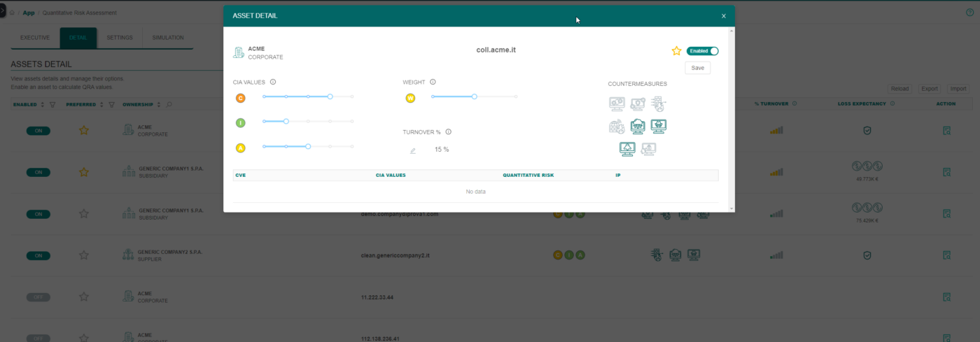Screen dimensions: 980x342
Task: Click the ACME Corporate building icon in dialog
Action: (x=239, y=52)
